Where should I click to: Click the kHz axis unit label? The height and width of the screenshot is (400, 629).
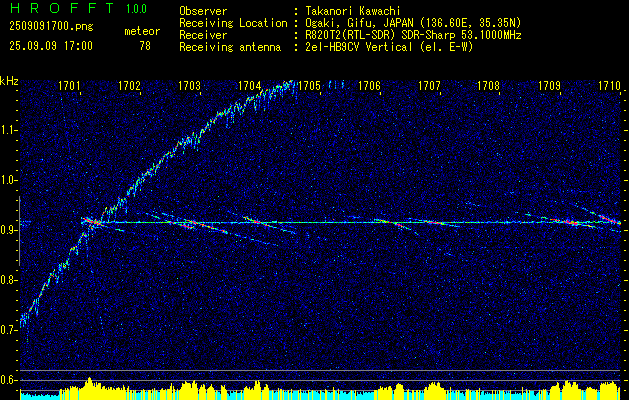pos(9,81)
